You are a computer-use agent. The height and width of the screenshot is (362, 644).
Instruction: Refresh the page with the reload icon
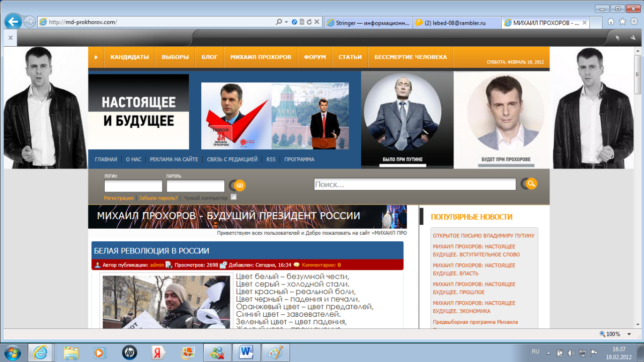(x=309, y=22)
